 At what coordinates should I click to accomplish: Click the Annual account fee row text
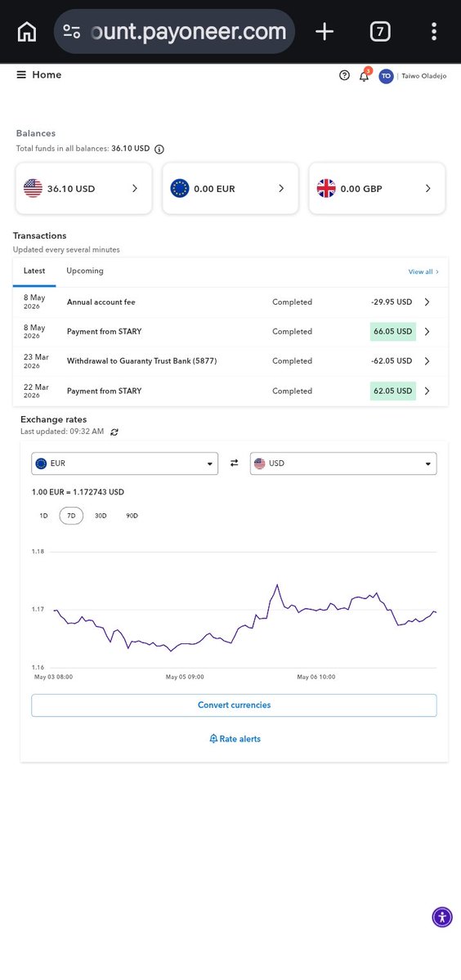pos(101,302)
